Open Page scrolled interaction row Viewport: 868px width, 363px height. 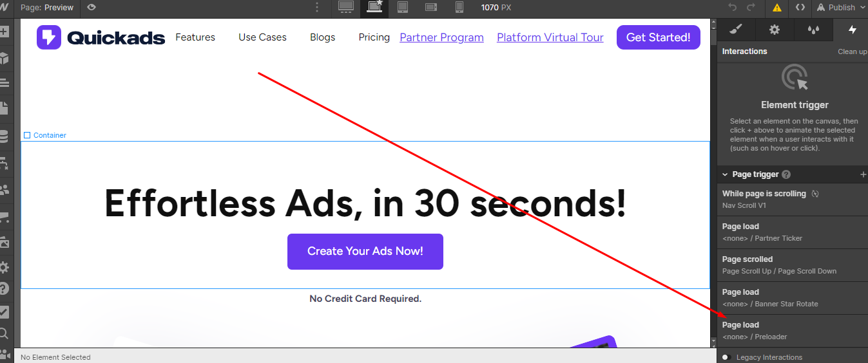[793, 265]
